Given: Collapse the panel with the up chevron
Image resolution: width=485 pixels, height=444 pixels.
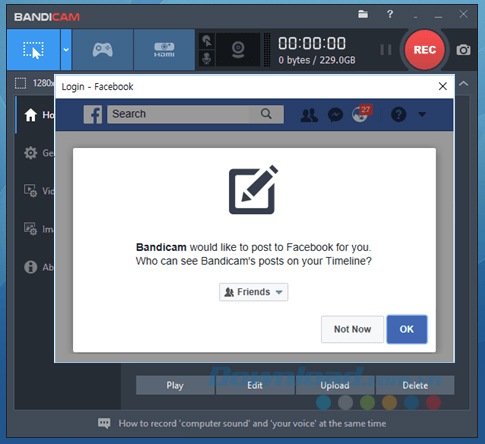Looking at the screenshot, I should point(464,84).
